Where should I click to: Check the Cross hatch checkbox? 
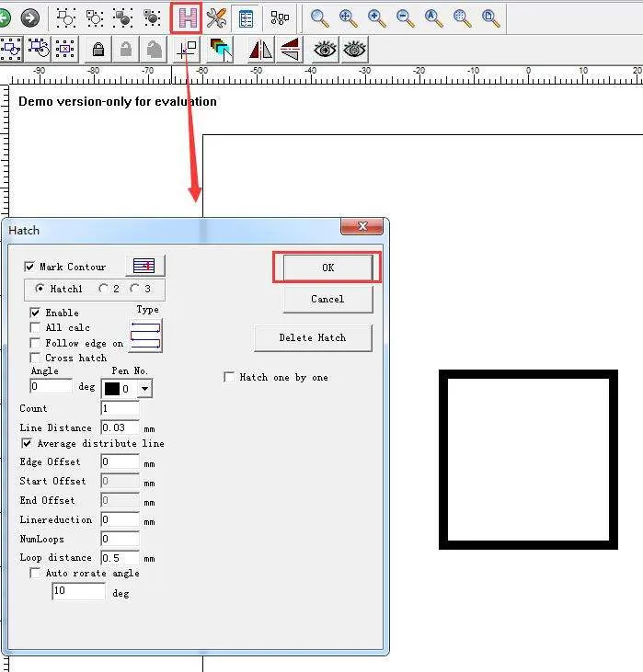(35, 358)
